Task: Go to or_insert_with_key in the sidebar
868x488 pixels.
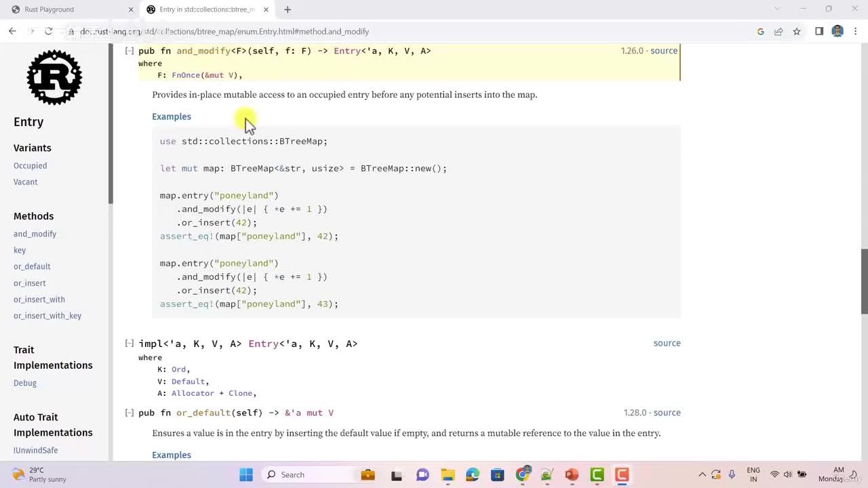Action: pyautogui.click(x=47, y=316)
